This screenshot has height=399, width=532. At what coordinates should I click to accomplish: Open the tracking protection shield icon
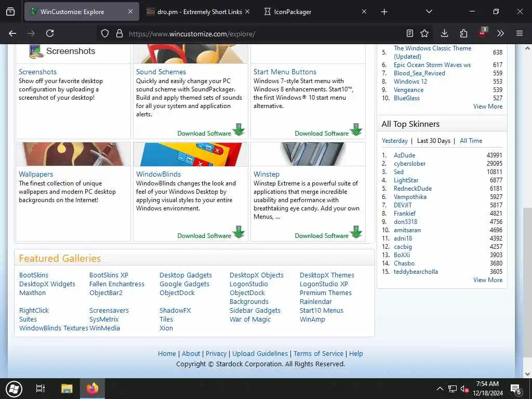coord(105,33)
